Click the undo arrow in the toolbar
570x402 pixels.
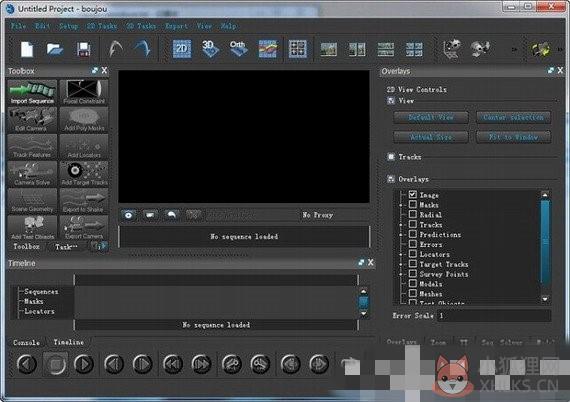[116, 49]
